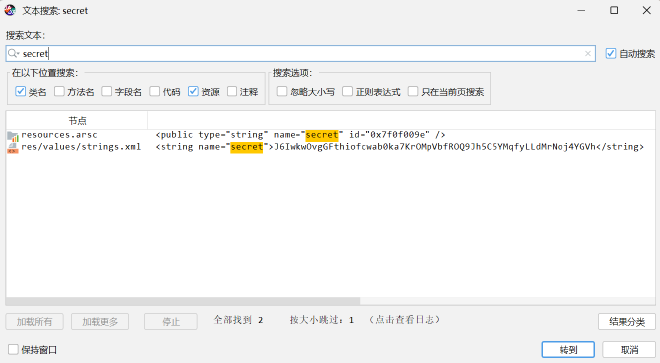Click the 加载所有 button
This screenshot has height=363, width=660.
(35, 322)
